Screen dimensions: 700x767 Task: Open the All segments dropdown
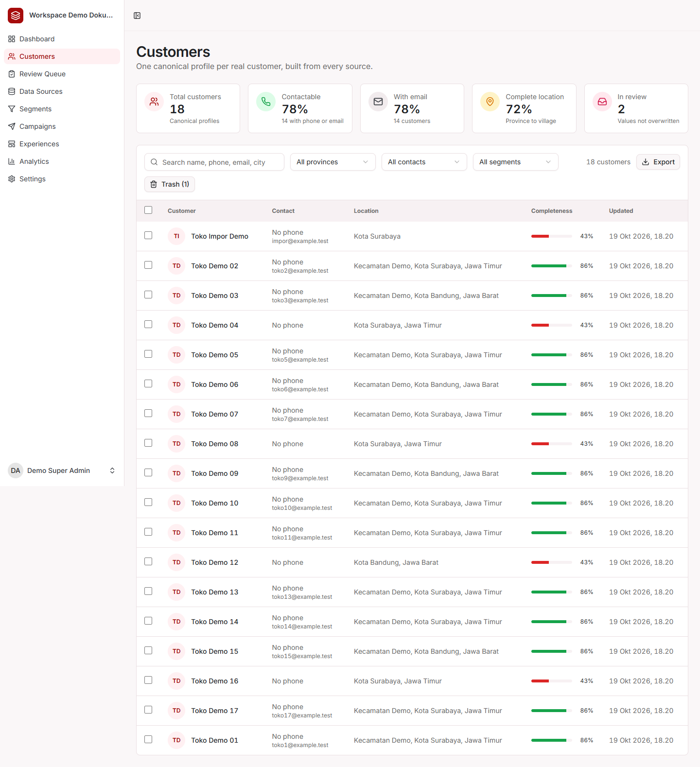516,162
